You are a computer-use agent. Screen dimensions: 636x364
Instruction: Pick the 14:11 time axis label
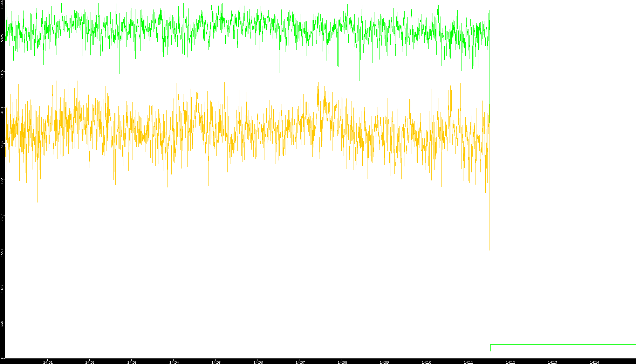(x=468, y=362)
